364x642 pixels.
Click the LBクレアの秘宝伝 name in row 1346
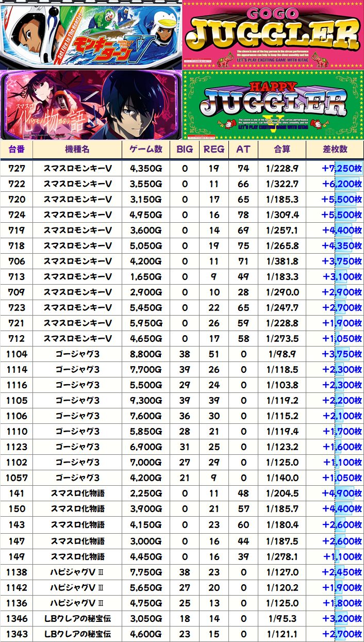77,618
